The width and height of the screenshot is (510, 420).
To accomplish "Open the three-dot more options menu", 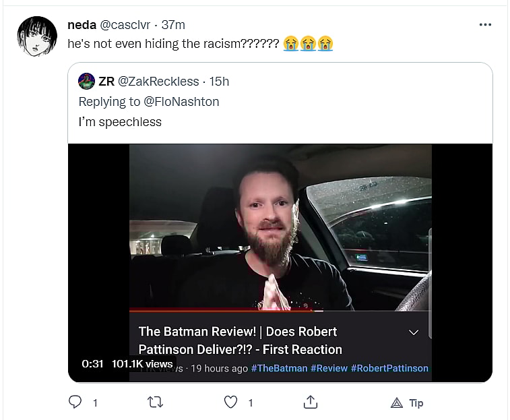I will [485, 25].
